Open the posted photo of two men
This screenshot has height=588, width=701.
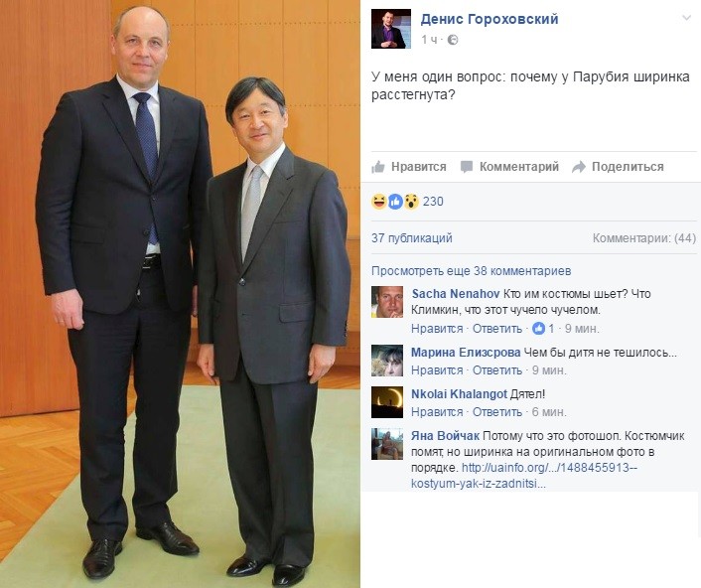180,294
